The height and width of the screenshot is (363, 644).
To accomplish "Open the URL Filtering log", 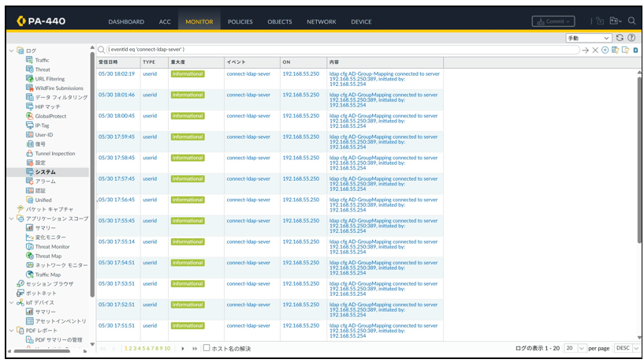I will click(50, 79).
